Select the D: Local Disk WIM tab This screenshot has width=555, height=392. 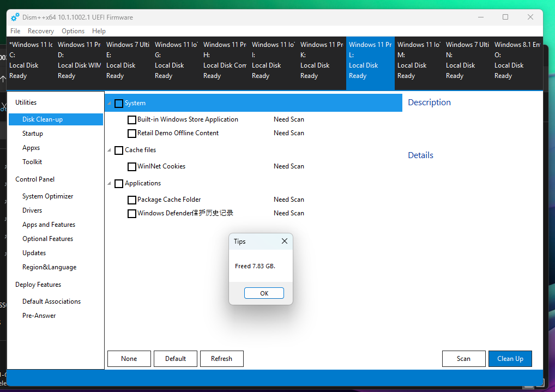pyautogui.click(x=79, y=63)
